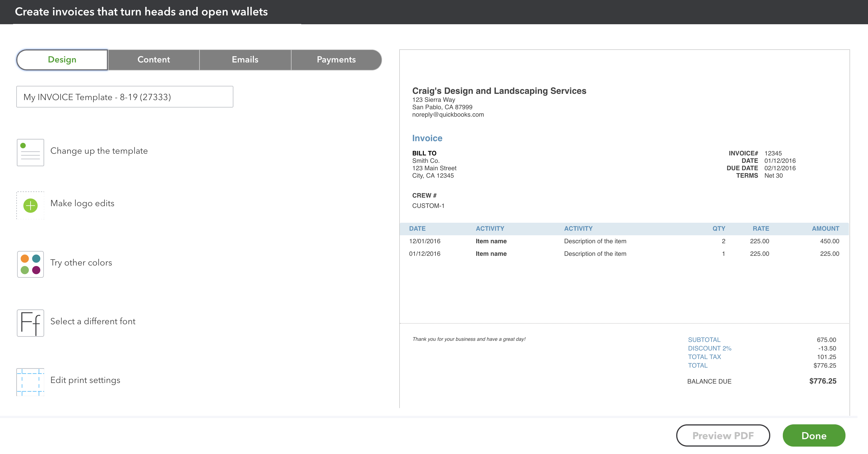Click the Done button

tap(814, 435)
